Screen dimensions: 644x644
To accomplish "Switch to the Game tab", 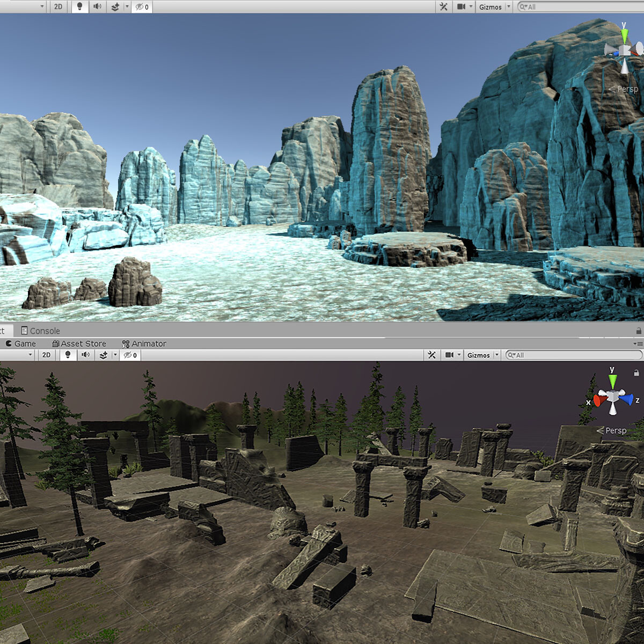I will point(22,343).
